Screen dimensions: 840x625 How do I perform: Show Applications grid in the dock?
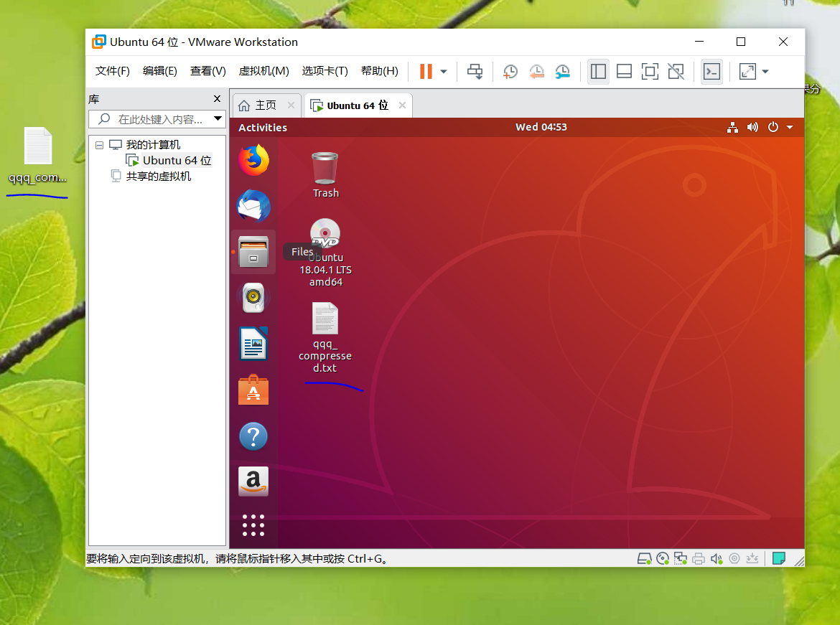pyautogui.click(x=253, y=525)
